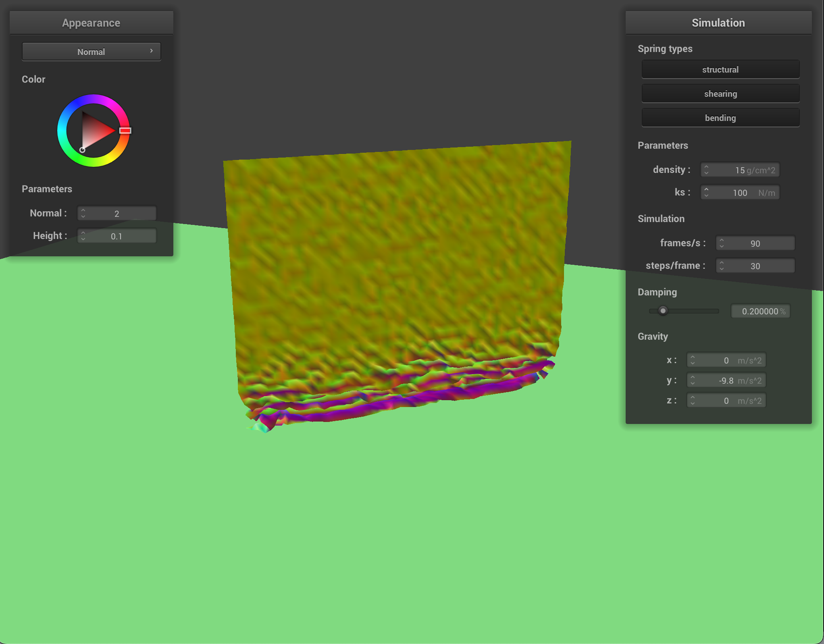Click the Normal parameter value field
824x644 pixels.
[117, 213]
